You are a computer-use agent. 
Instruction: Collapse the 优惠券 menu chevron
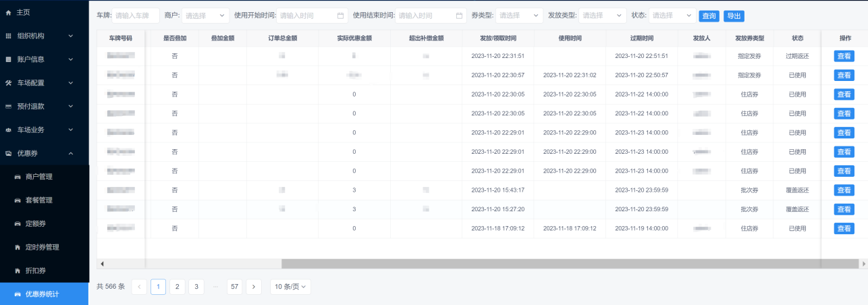(71, 153)
